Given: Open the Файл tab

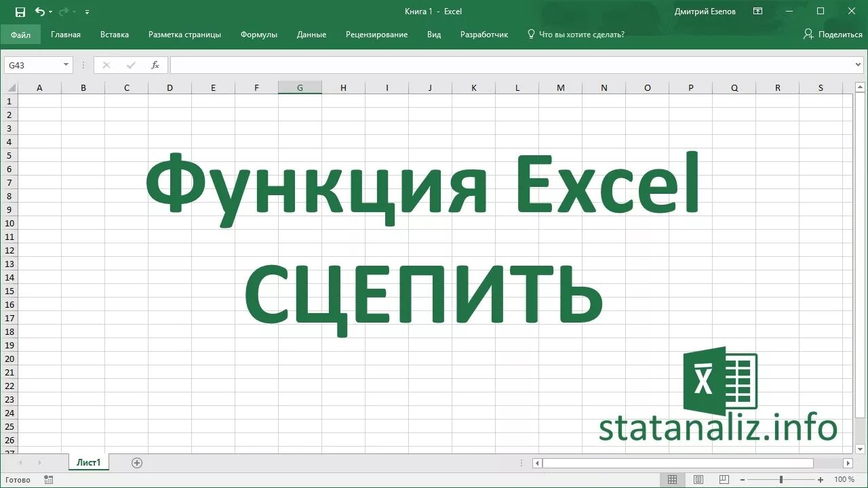Looking at the screenshot, I should (x=20, y=35).
